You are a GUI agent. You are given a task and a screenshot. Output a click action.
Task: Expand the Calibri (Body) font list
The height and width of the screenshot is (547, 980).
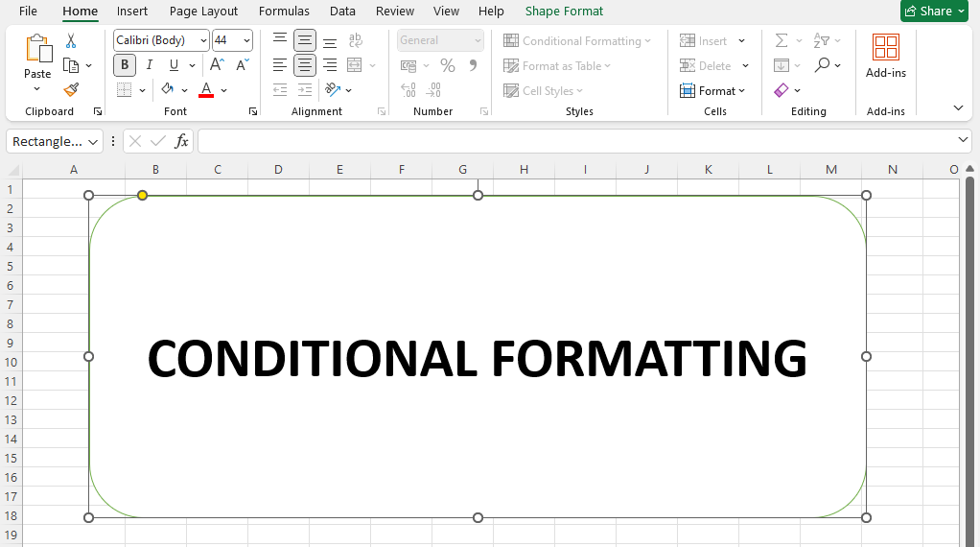pyautogui.click(x=203, y=40)
